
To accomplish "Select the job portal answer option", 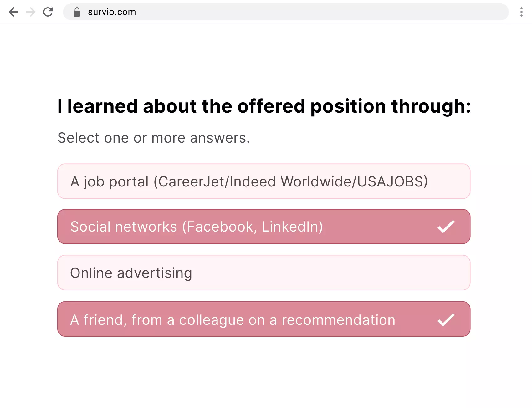I will 264,181.
